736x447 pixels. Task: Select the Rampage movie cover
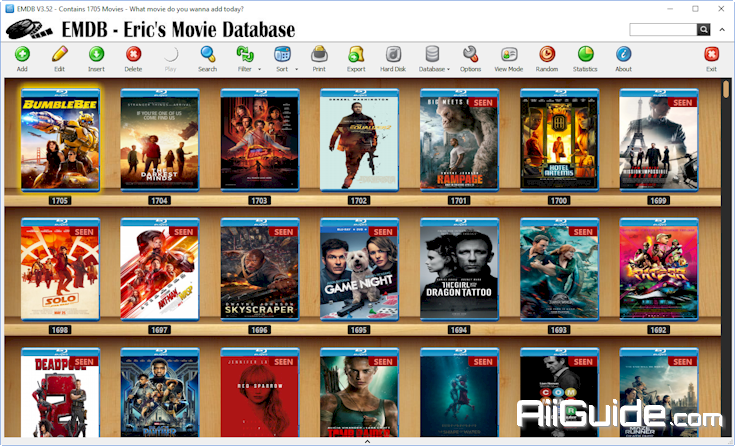(459, 140)
